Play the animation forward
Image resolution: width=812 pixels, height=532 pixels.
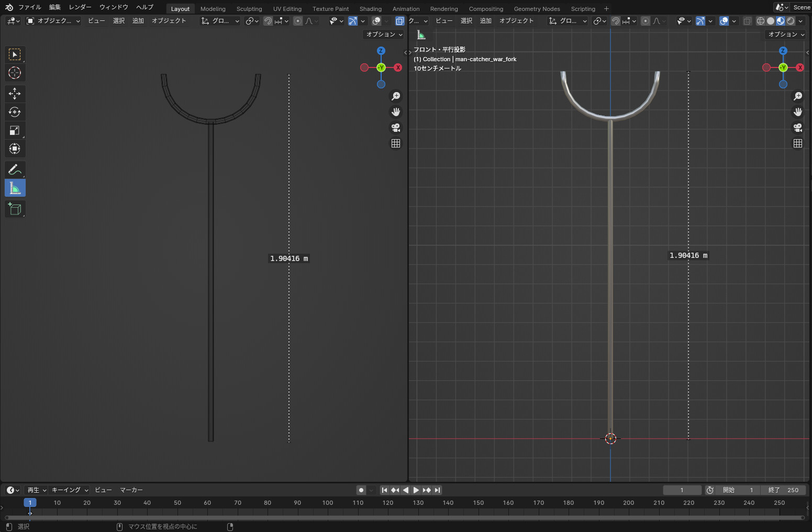pos(416,490)
